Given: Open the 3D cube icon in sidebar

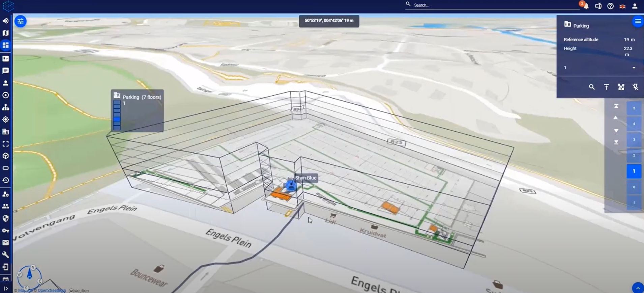Looking at the screenshot, I should pyautogui.click(x=6, y=156).
